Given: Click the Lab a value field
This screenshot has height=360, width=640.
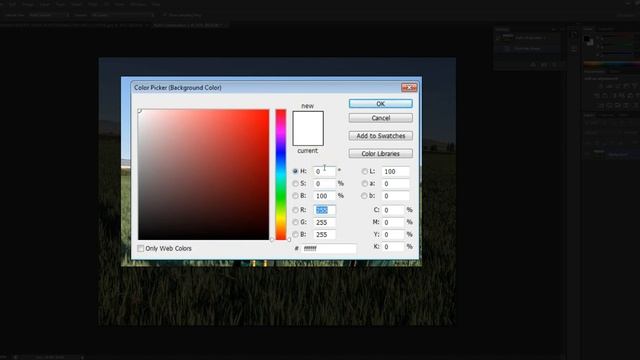Looking at the screenshot, I should coord(395,184).
